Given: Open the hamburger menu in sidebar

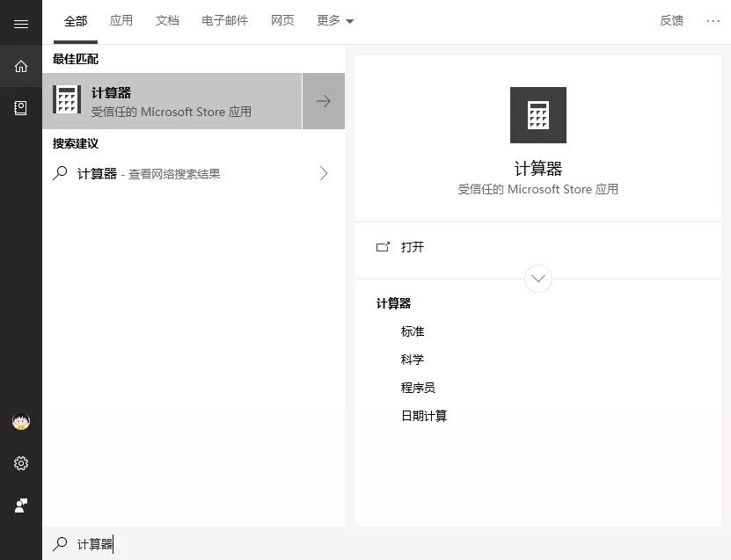Looking at the screenshot, I should point(21,24).
